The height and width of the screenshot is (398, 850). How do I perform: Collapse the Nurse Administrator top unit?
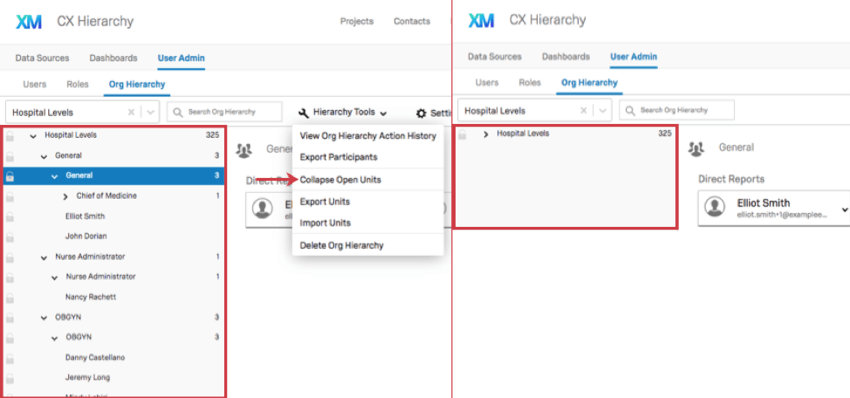point(44,258)
